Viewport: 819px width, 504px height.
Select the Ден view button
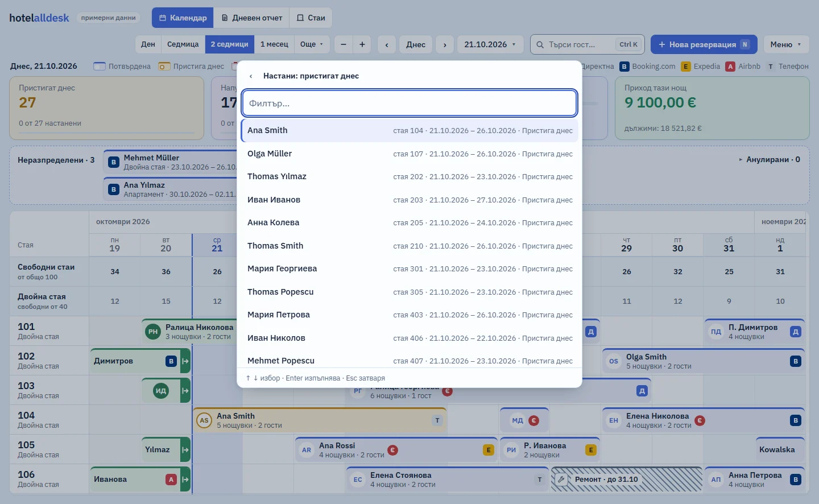click(x=148, y=44)
